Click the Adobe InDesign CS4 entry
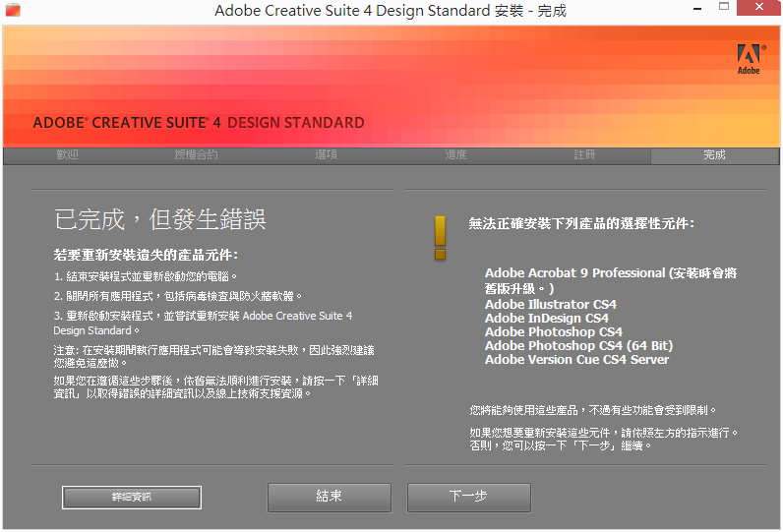The height and width of the screenshot is (532, 783). 546,319
